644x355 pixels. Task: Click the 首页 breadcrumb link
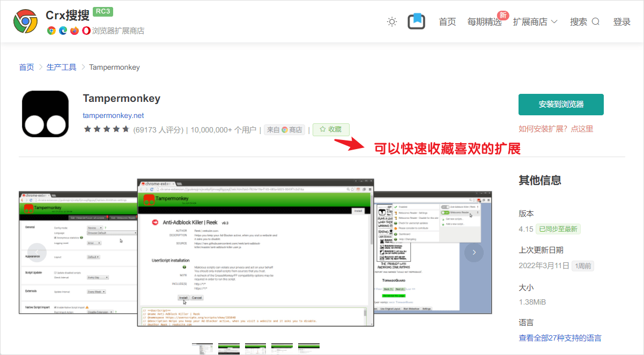click(26, 67)
